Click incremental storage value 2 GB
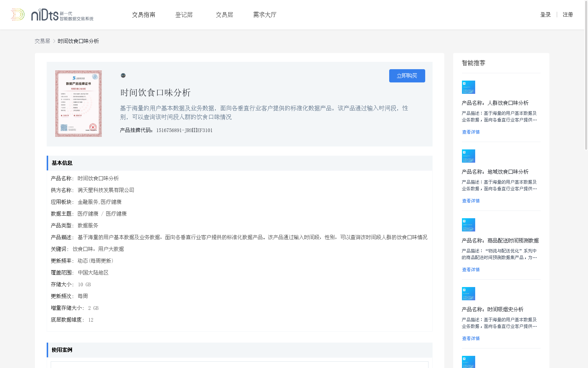The width and height of the screenshot is (588, 368). coord(93,308)
